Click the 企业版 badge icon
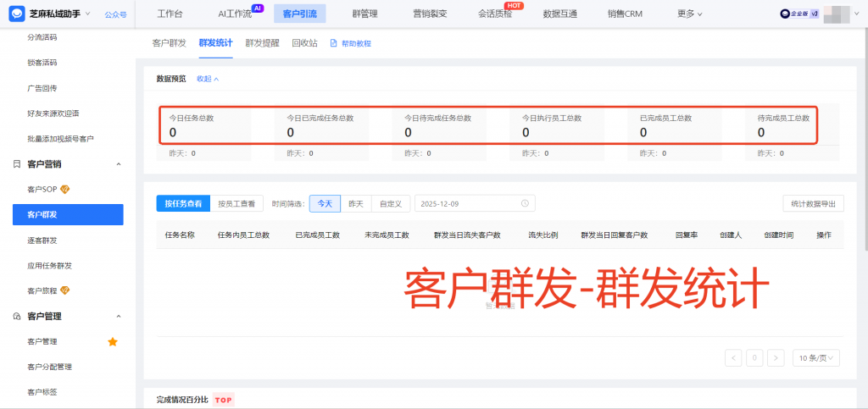Viewport: 868px width, 409px height. pyautogui.click(x=799, y=14)
